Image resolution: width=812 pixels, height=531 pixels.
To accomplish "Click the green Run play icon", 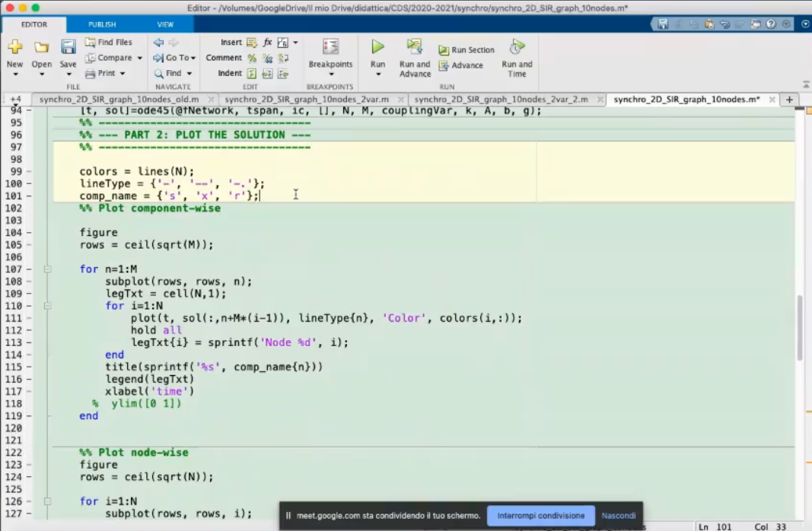I will point(377,47).
